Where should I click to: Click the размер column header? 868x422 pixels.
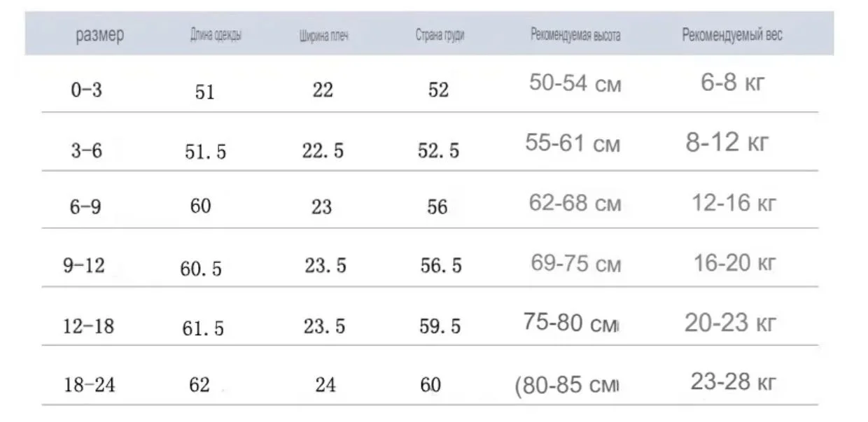point(100,36)
